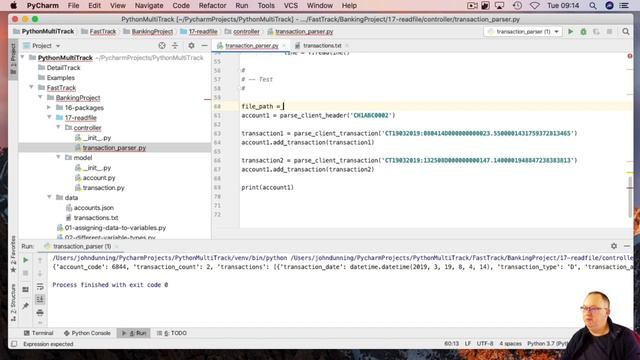Click the 17-readfile breadcrumb
Screen dimensions: 640x360
pyautogui.click(x=203, y=32)
